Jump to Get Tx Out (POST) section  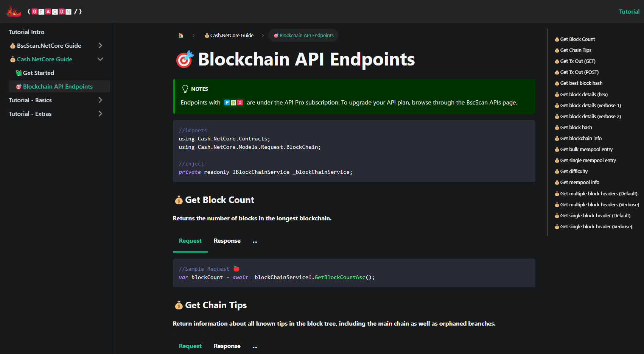(577, 72)
